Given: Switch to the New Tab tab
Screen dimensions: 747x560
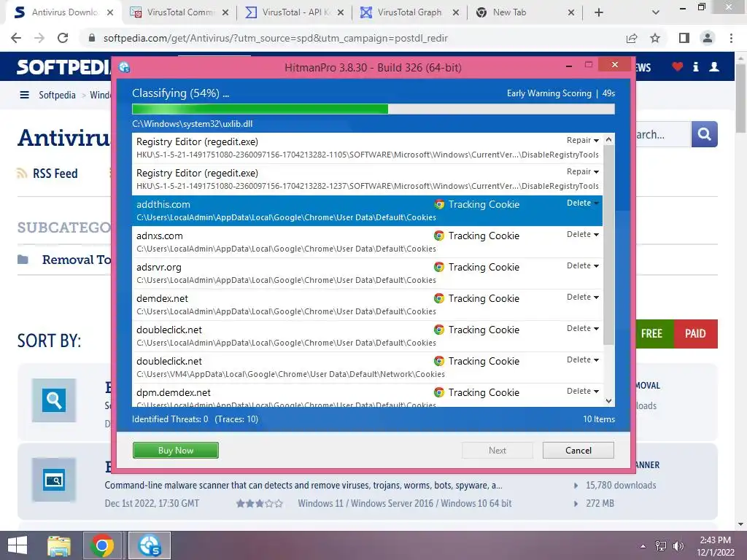Looking at the screenshot, I should [525, 12].
